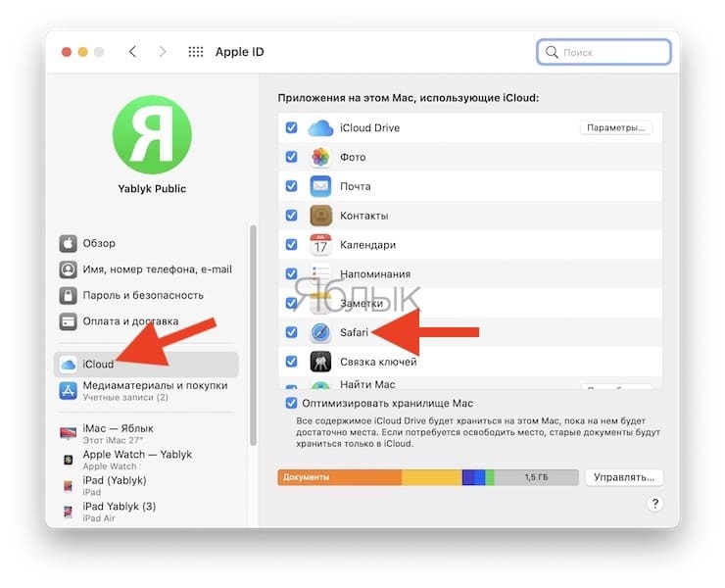This screenshot has height=588, width=725.
Task: Disable Safari iCloud sync checkbox
Action: [291, 331]
